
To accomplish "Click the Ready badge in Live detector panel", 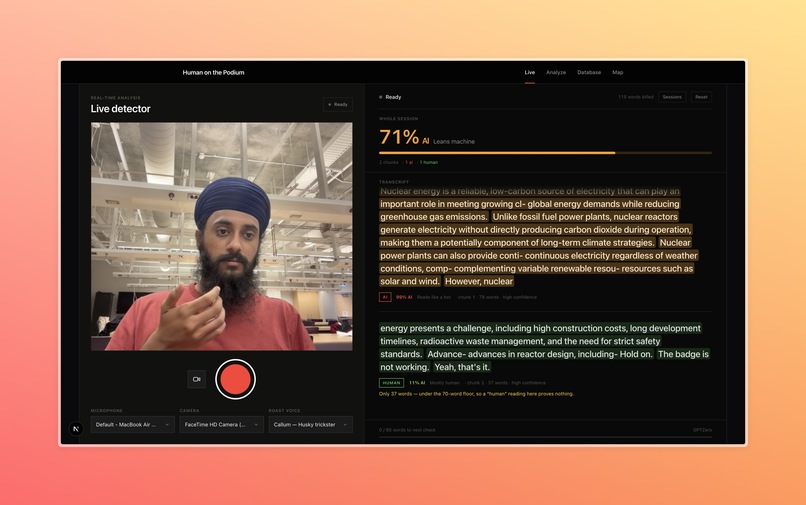I will tap(338, 104).
